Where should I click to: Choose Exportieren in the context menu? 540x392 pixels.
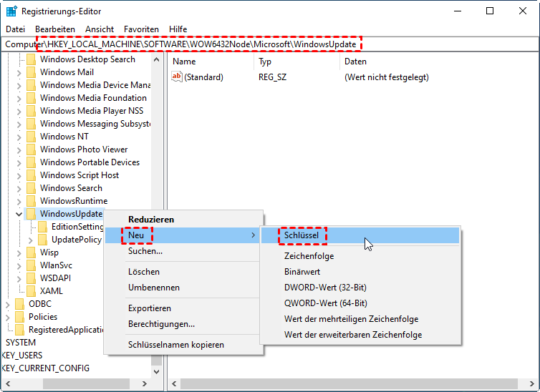click(183, 308)
